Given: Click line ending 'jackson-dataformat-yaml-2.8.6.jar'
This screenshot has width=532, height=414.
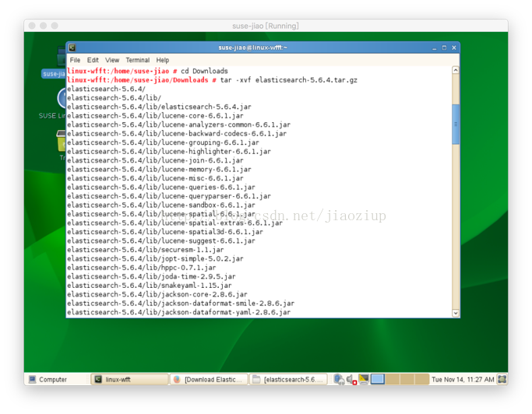Looking at the screenshot, I should click(x=179, y=312).
